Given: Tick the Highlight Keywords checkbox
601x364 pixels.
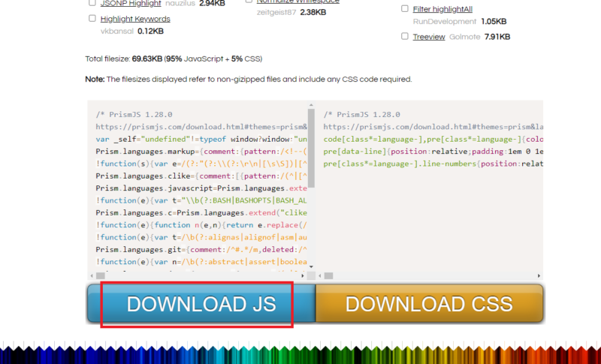Looking at the screenshot, I should pyautogui.click(x=92, y=18).
